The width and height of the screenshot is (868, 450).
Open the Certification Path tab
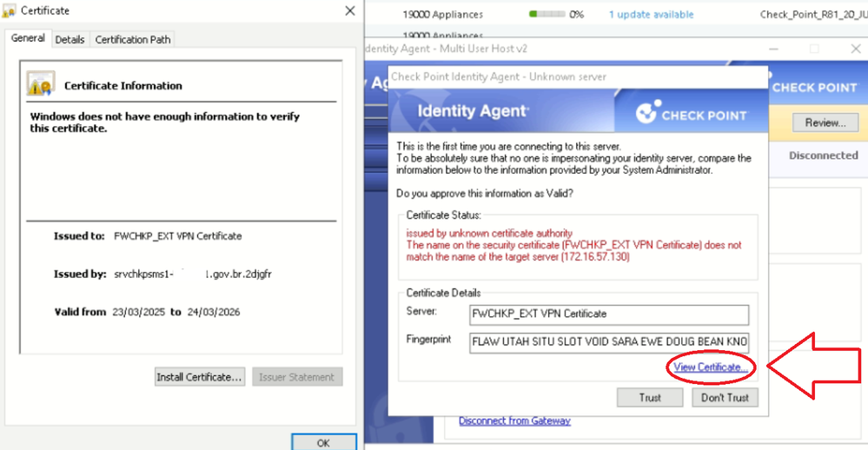click(133, 39)
